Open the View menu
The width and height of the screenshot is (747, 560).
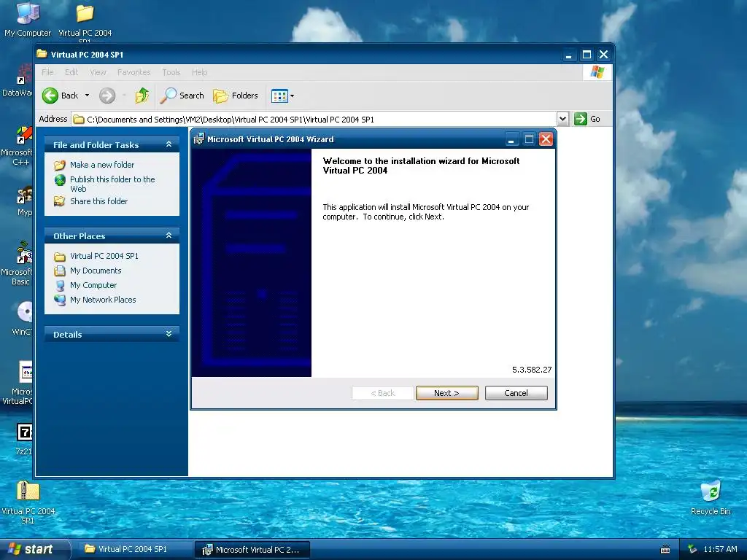coord(98,72)
